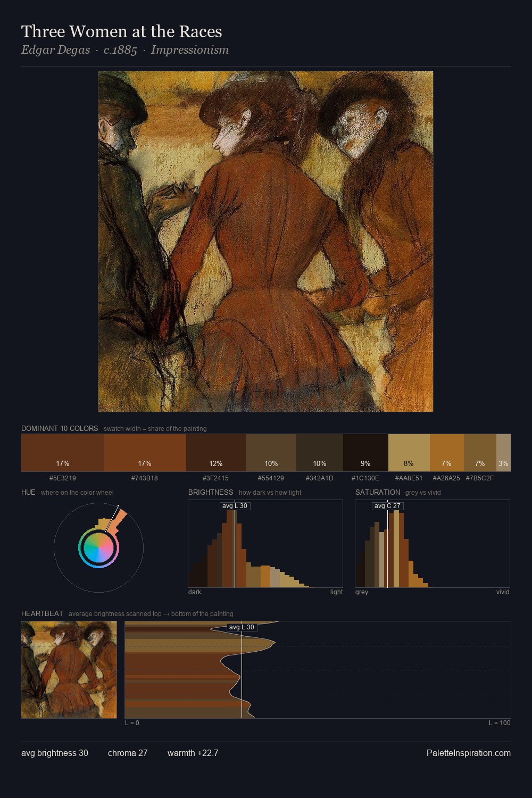532x798 pixels.
Task: Click the L = 100 axis label
Action: pyautogui.click(x=500, y=723)
